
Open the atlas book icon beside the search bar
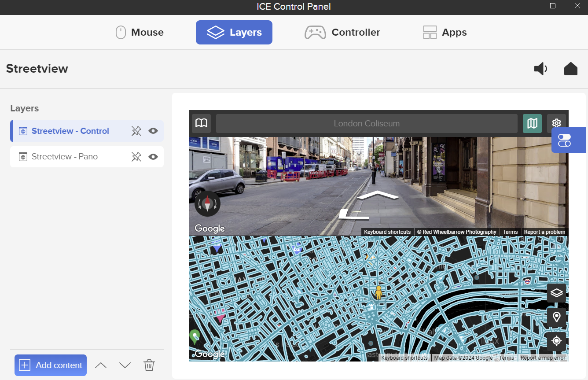201,123
